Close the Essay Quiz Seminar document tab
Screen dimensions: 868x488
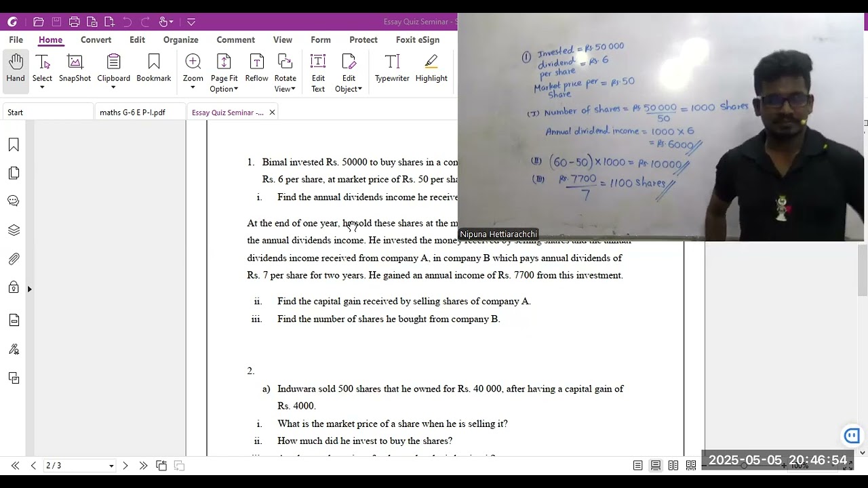tap(272, 113)
